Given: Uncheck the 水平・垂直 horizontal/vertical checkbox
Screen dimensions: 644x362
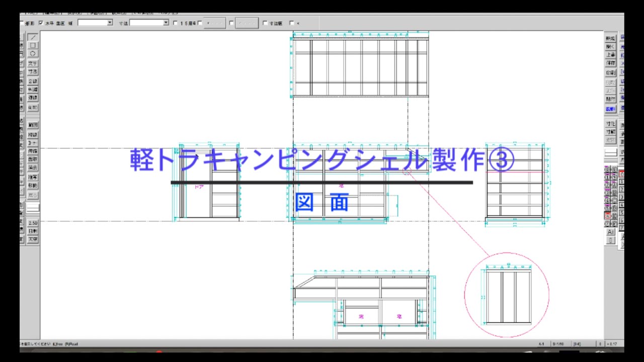Looking at the screenshot, I should click(x=41, y=23).
